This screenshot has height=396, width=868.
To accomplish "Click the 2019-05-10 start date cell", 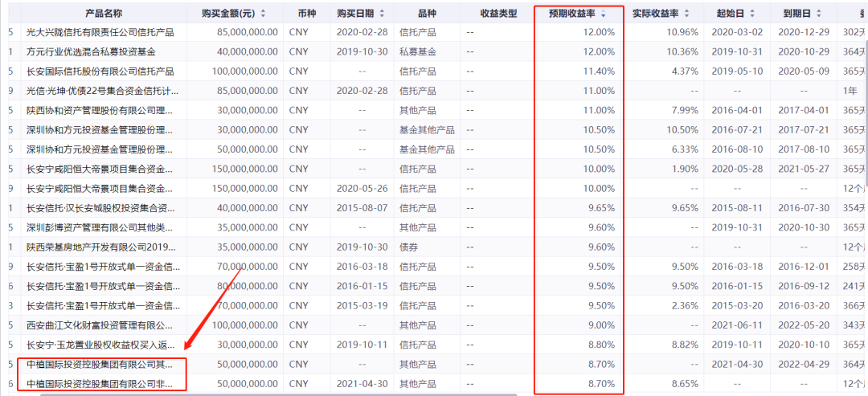I will [x=737, y=71].
